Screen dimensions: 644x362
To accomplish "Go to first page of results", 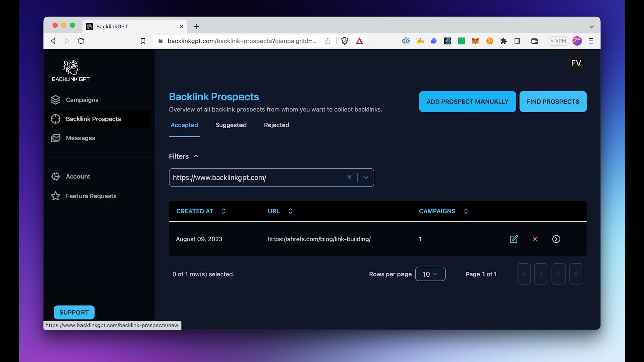I will tap(524, 274).
